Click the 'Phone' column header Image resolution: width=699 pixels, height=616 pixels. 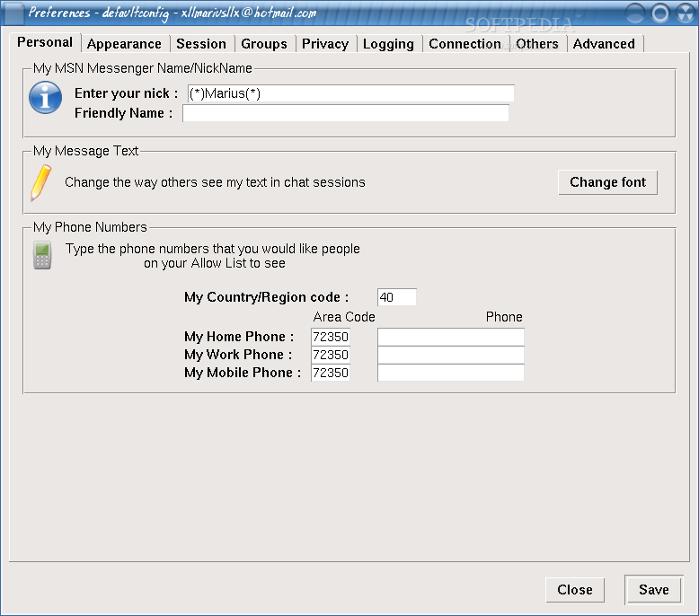504,317
